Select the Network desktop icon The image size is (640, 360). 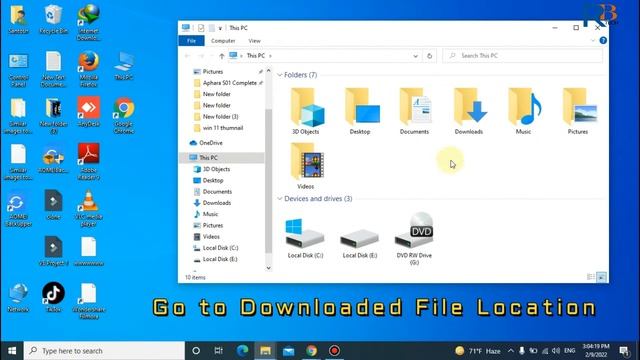click(x=18, y=297)
